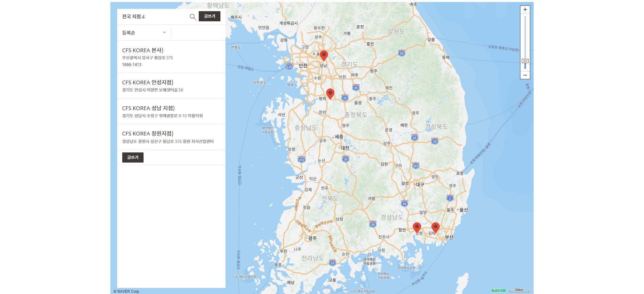The width and height of the screenshot is (644, 294).
Task: Click the route 151 highway shield near 보령
Action: pyautogui.click(x=301, y=160)
